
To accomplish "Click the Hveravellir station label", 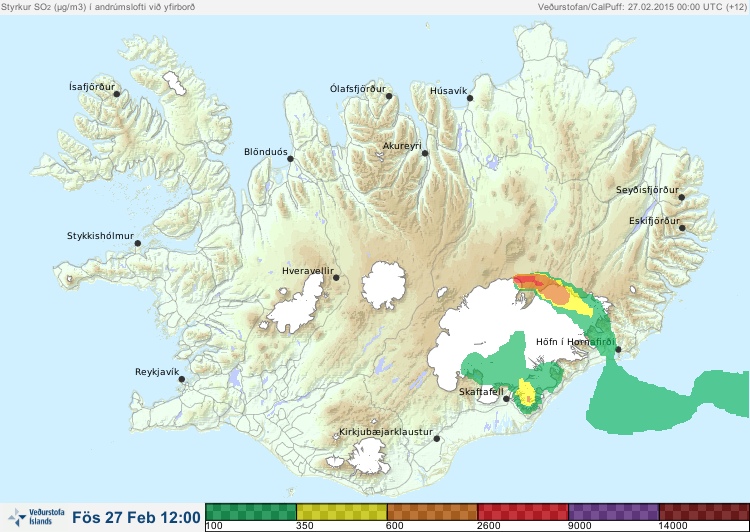I will pyautogui.click(x=308, y=271).
